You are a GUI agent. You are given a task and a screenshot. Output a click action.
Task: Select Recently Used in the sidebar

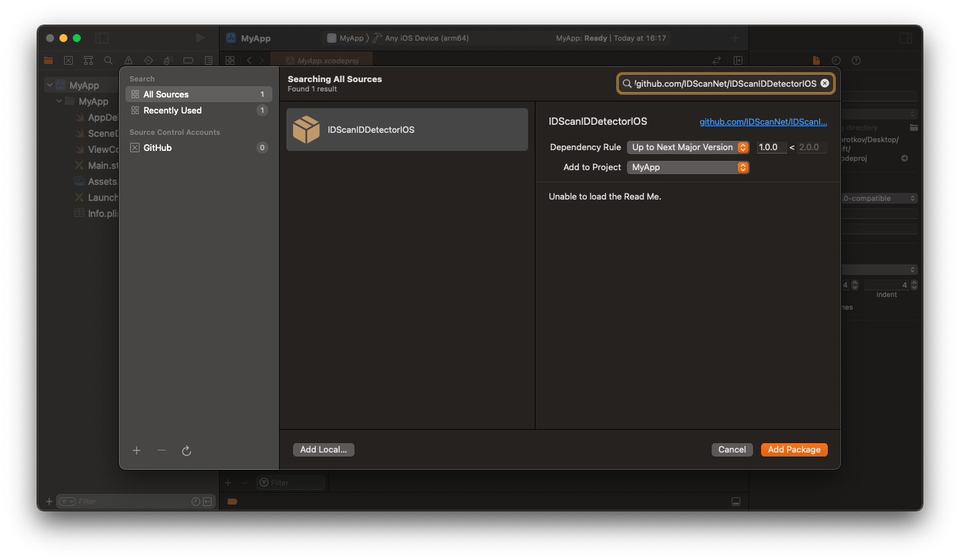pos(199,110)
